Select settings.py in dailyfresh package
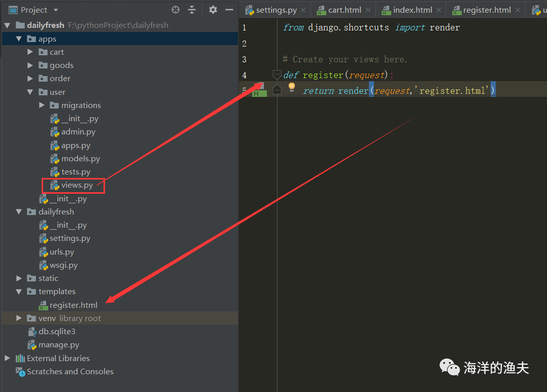 (x=70, y=238)
